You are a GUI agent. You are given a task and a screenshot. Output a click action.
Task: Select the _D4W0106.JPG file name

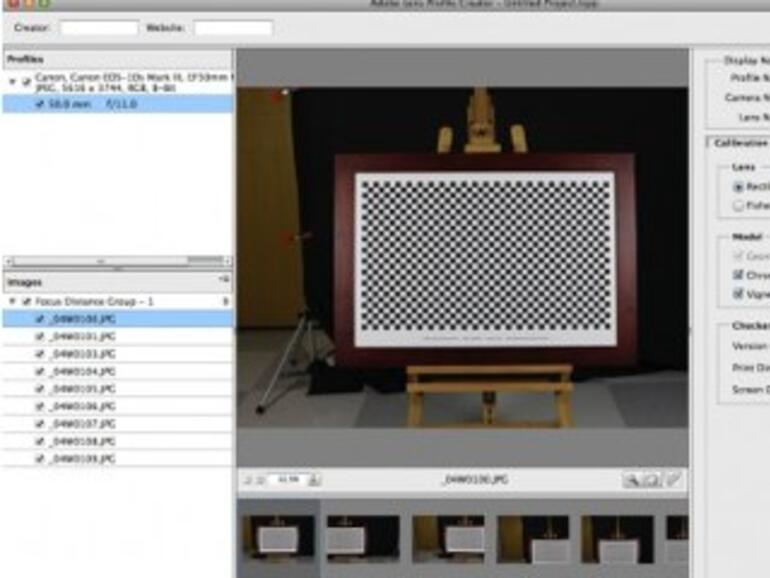pos(82,406)
